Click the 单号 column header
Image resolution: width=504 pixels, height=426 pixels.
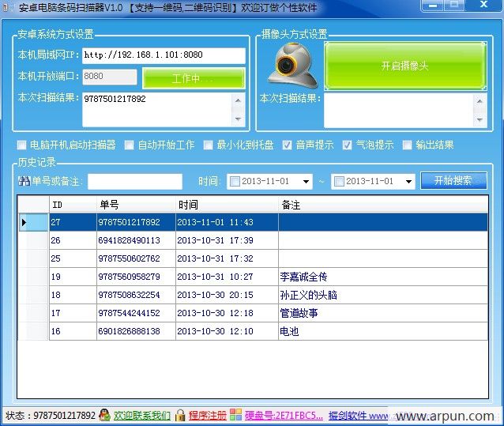coord(134,205)
